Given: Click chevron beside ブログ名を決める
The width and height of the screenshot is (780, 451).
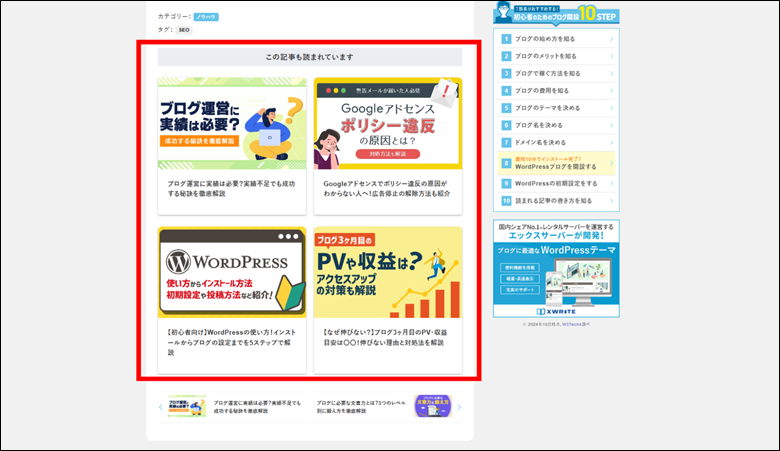Looking at the screenshot, I should tap(611, 125).
